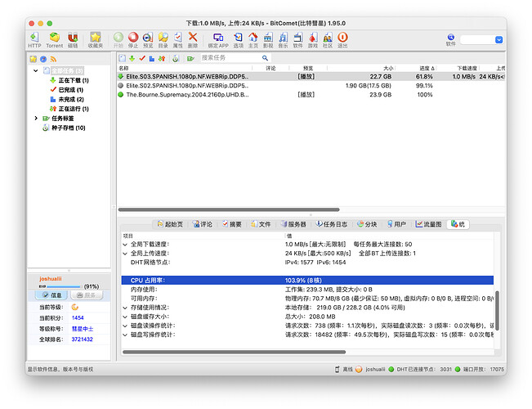
Task: Select 已完成 (1) in the sidebar
Action: tap(66, 90)
